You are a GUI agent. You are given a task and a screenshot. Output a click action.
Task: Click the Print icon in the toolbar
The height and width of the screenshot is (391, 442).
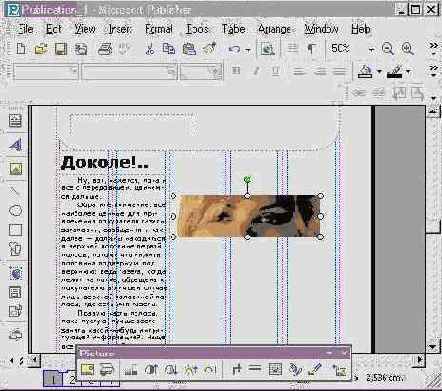tap(105, 49)
